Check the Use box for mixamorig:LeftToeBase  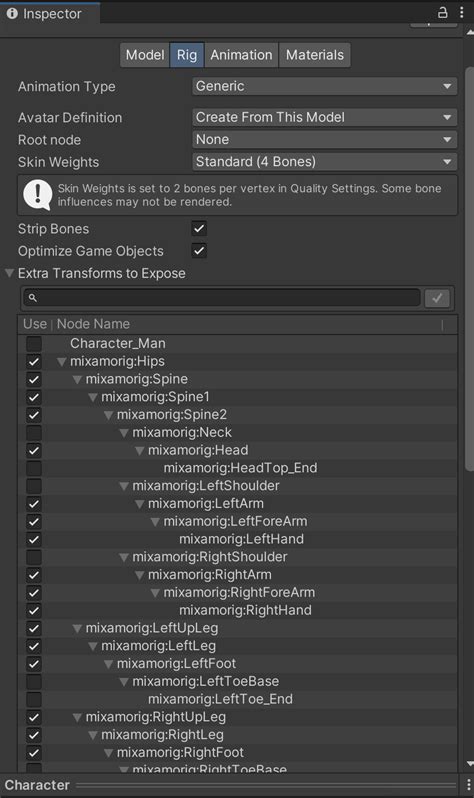point(34,681)
